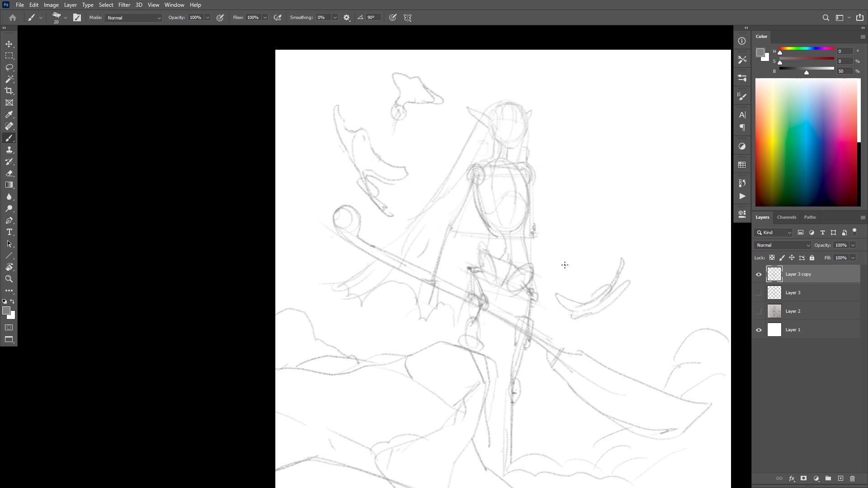The width and height of the screenshot is (868, 488).
Task: Select the Horizontal Type tool
Action: coord(9,232)
